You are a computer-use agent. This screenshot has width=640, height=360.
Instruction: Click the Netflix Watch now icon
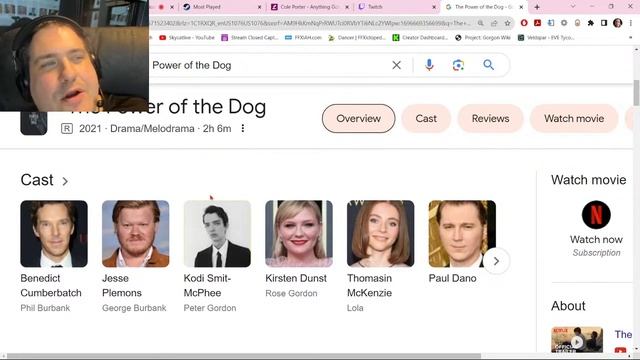596,215
